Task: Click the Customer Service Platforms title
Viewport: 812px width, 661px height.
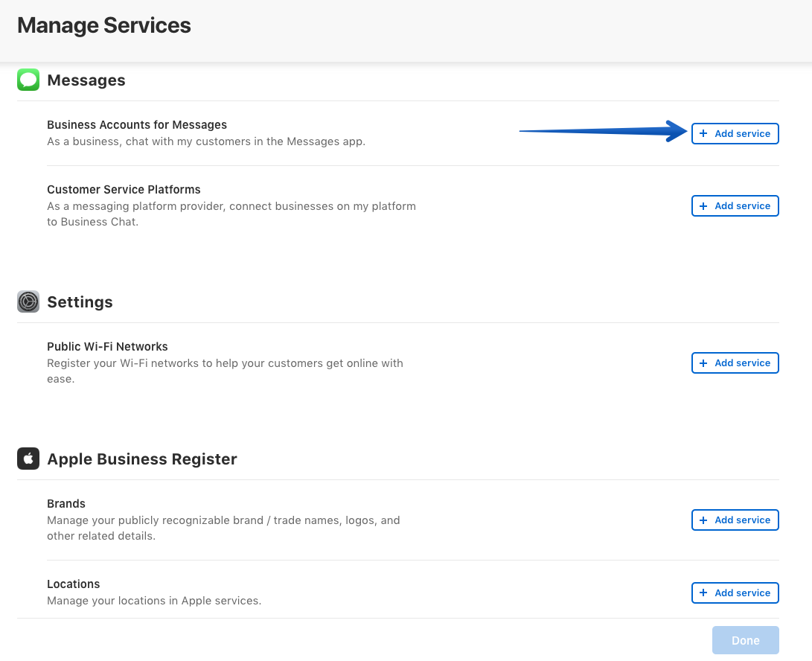Action: tap(124, 190)
